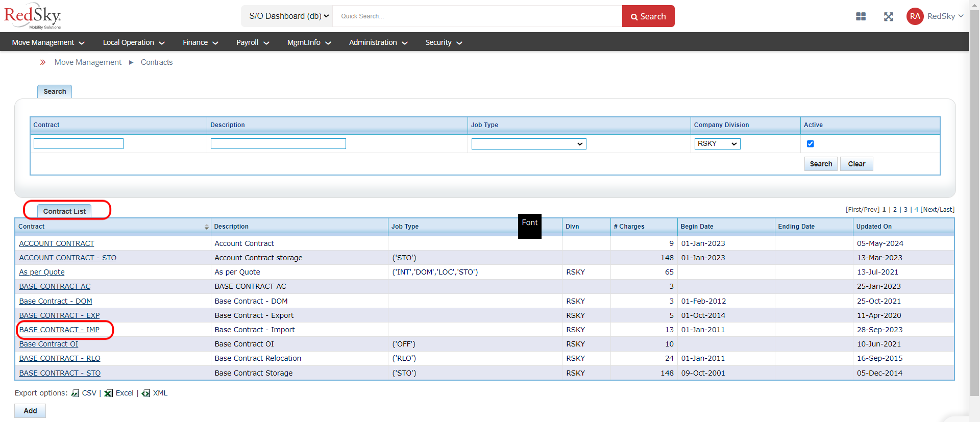Click the Last pagination link
980x422 pixels.
(x=946, y=210)
